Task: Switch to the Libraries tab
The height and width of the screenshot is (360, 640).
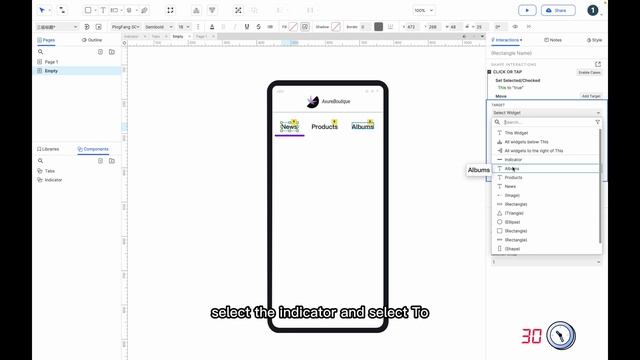Action: pyautogui.click(x=48, y=149)
